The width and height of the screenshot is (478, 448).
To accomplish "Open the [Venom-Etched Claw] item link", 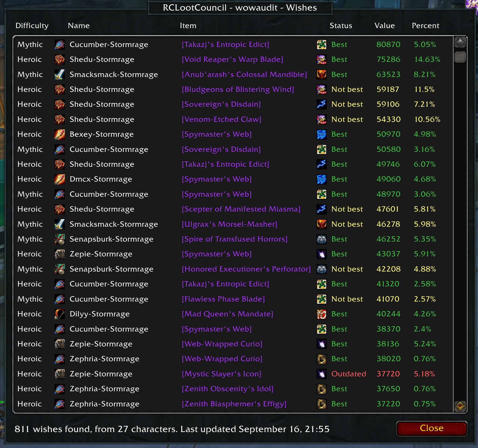I will click(x=221, y=119).
